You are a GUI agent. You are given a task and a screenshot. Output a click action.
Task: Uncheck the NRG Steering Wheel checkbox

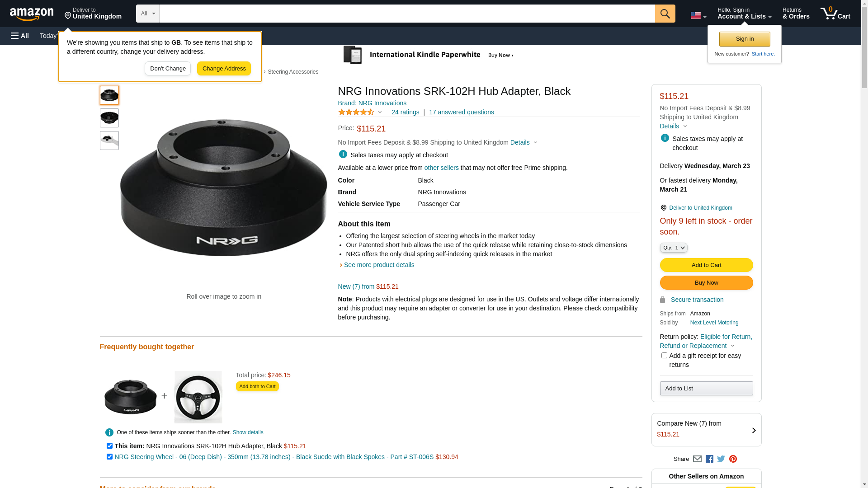click(x=109, y=457)
